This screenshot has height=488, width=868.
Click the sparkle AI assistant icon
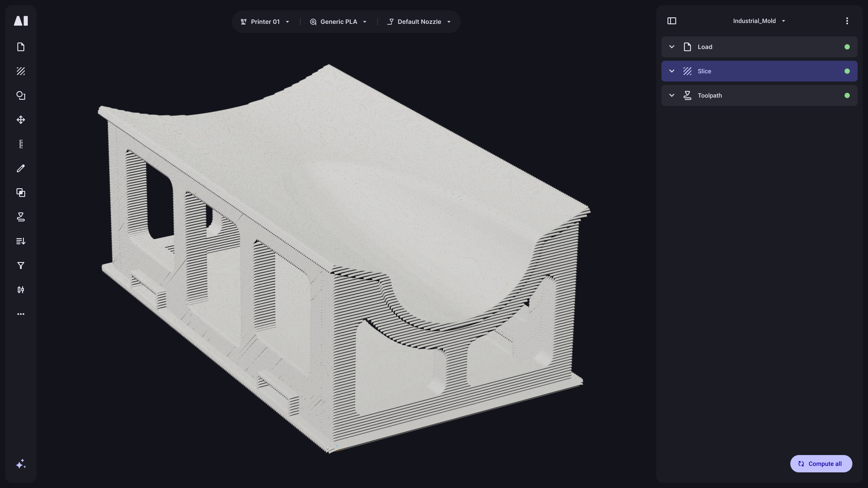pos(21,464)
